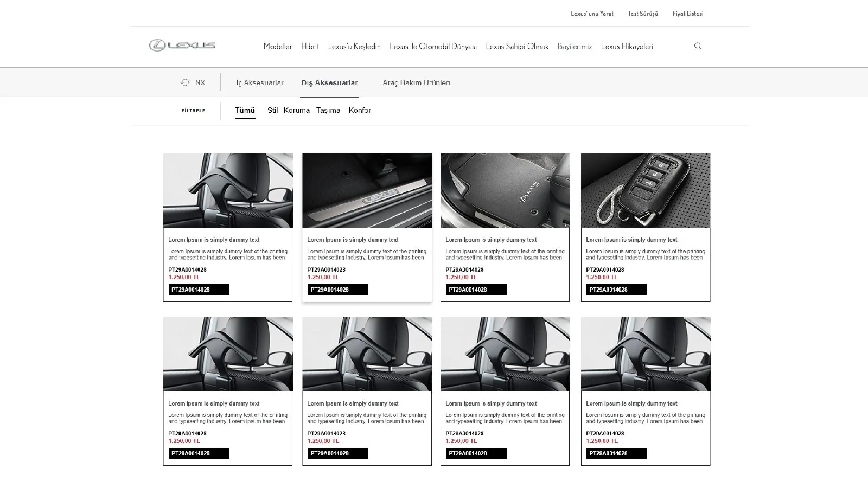
Task: Filter products by Stil
Action: click(272, 110)
